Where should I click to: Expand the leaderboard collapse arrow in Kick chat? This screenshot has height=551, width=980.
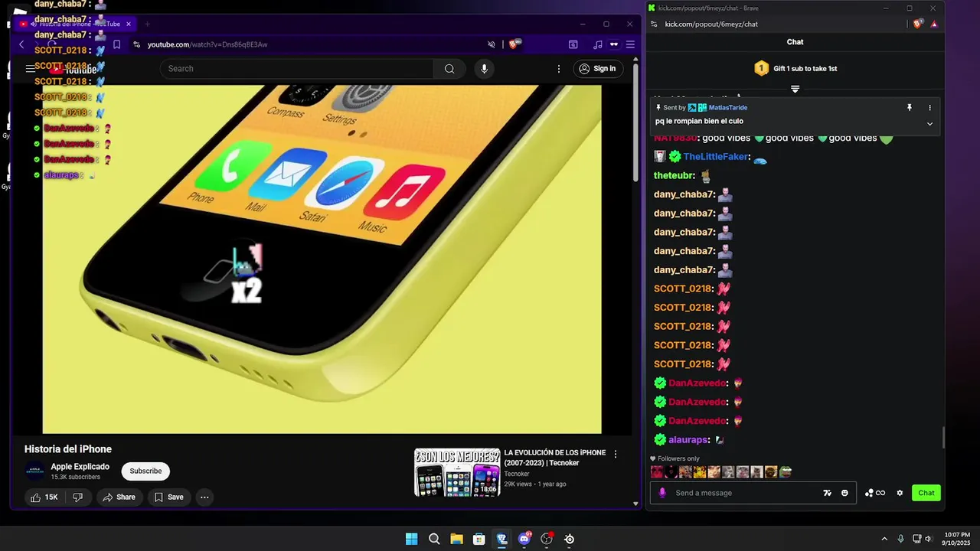(x=795, y=89)
